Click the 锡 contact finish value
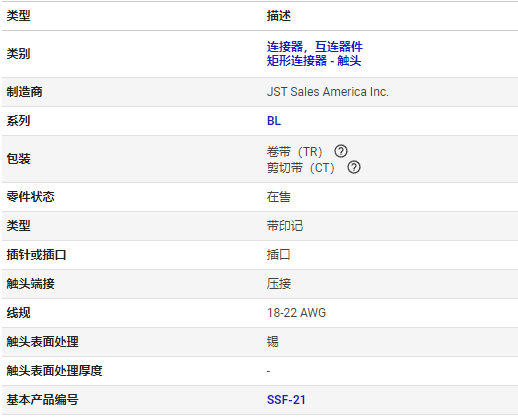Image resolution: width=518 pixels, height=419 pixels. 273,342
